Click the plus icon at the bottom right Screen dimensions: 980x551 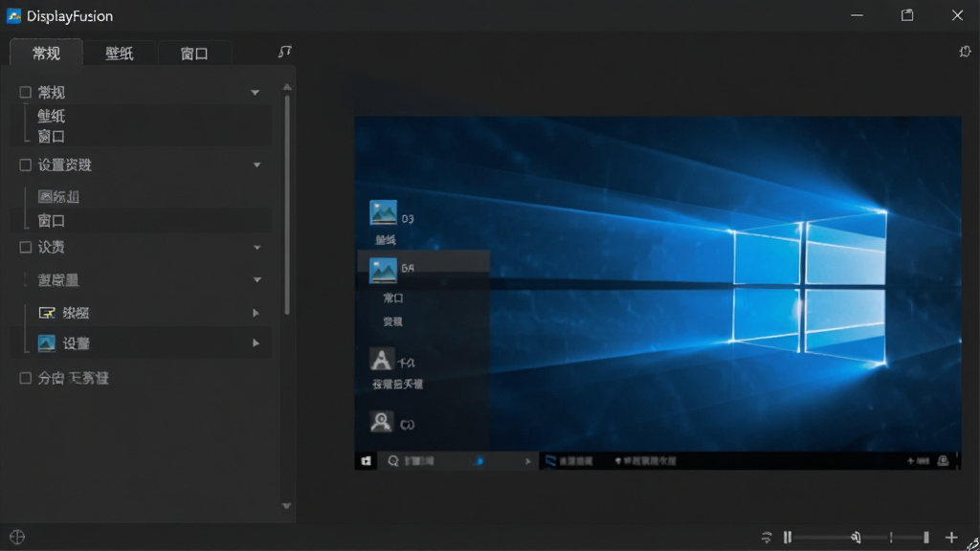pos(951,538)
